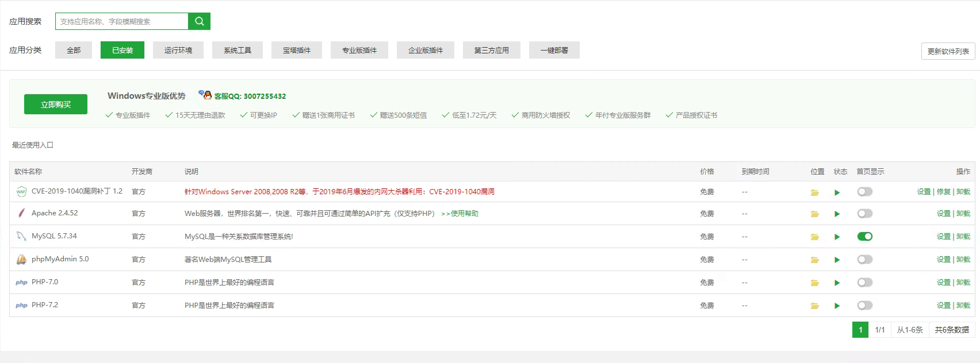Select the 一键部署 category tab
This screenshot has width=980, height=363.
pos(554,50)
